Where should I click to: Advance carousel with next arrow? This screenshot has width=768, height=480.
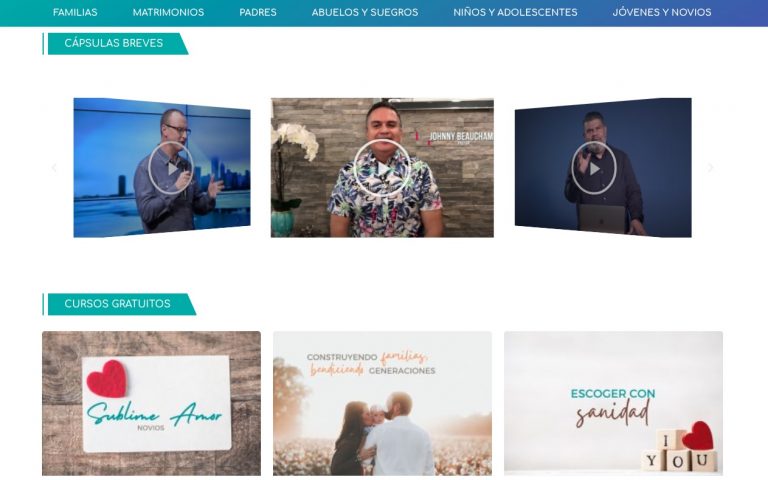coord(710,168)
